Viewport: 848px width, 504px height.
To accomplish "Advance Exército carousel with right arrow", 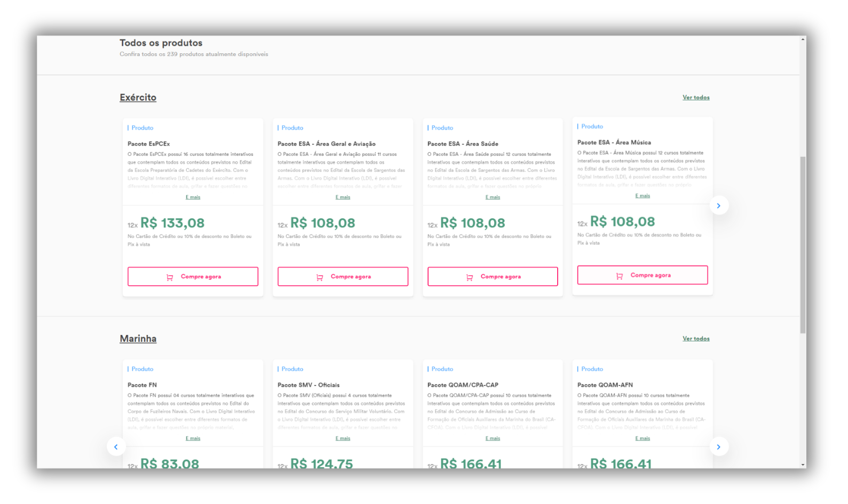I will click(719, 206).
